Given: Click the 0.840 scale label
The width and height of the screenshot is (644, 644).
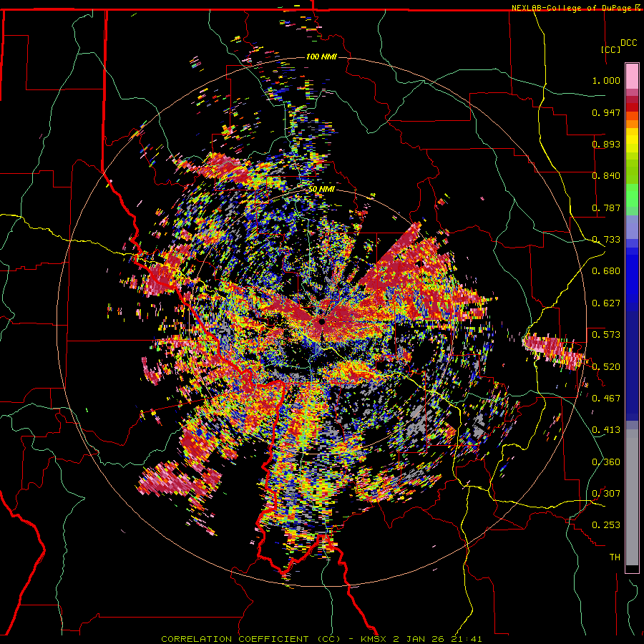Looking at the screenshot, I should pos(606,176).
